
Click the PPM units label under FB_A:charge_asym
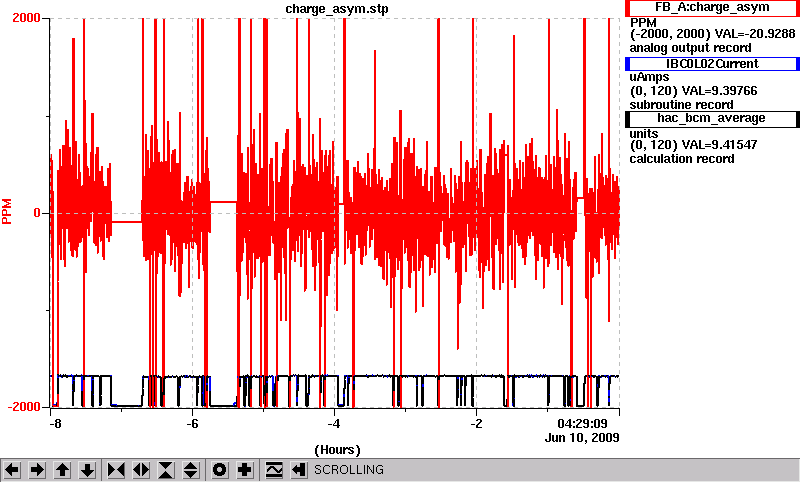click(x=643, y=23)
